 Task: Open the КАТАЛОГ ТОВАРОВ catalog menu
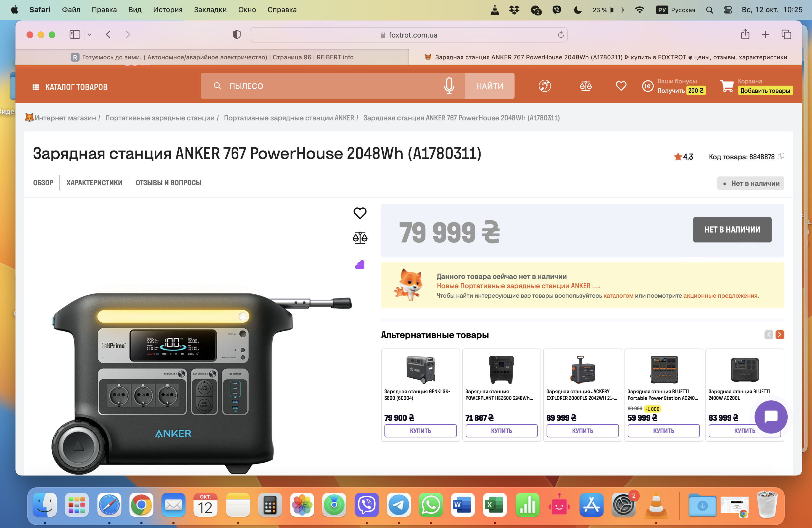[70, 87]
